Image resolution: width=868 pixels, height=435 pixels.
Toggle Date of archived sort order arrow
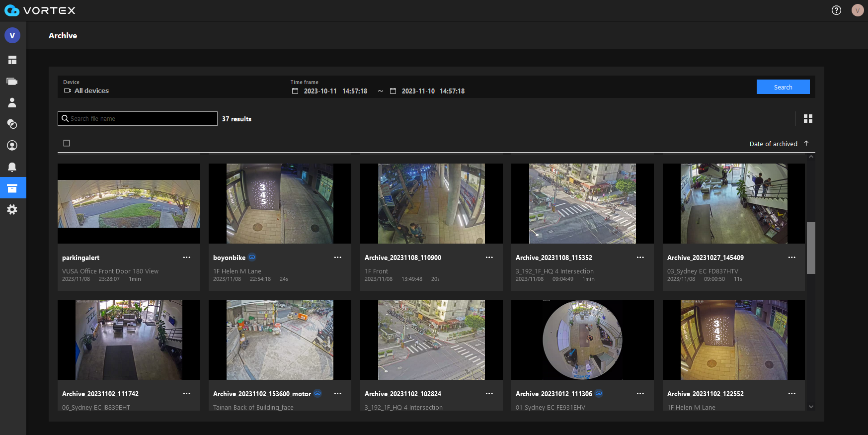pyautogui.click(x=806, y=144)
